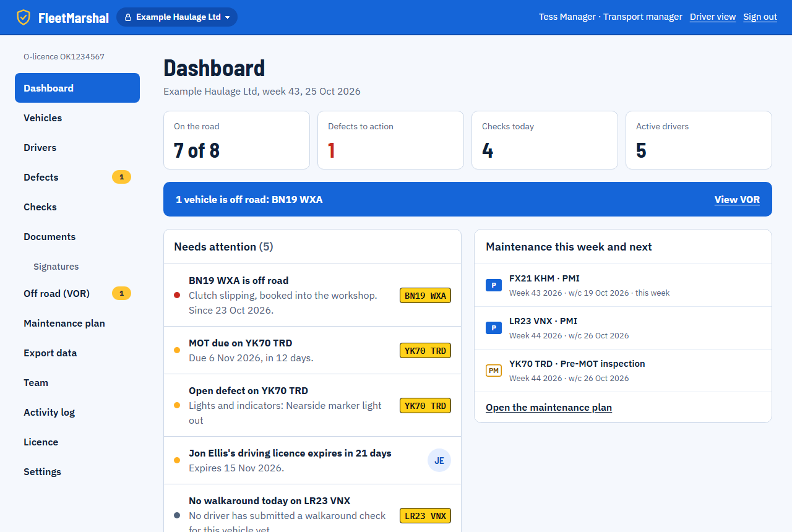This screenshot has width=792, height=532.
Task: Click View VOR in the banner
Action: click(737, 199)
